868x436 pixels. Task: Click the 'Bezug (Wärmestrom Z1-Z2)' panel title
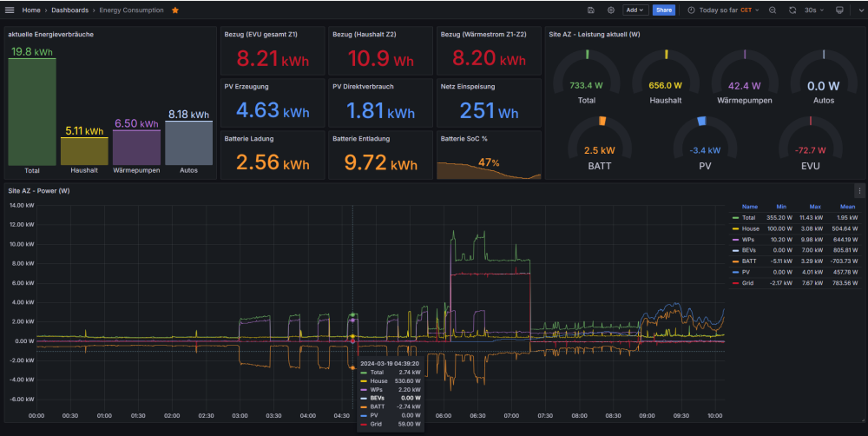tap(483, 35)
